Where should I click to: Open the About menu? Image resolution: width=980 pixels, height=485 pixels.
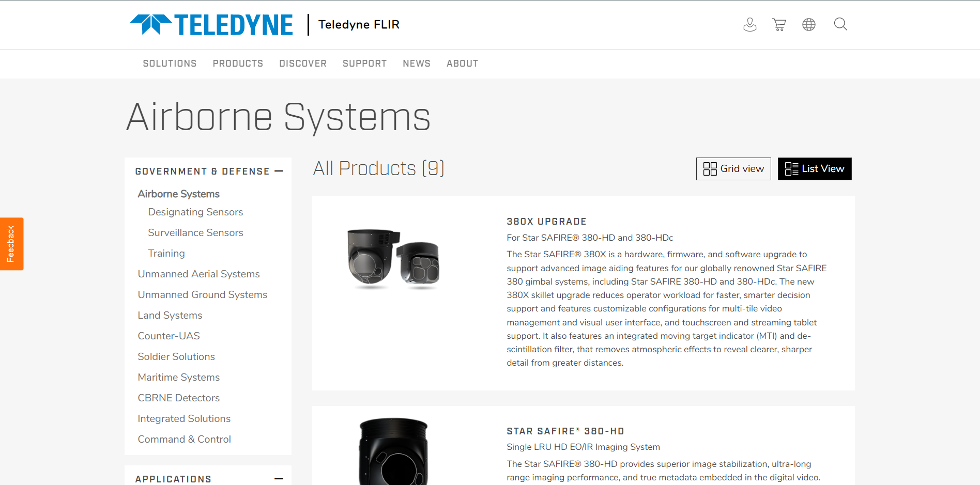(462, 64)
